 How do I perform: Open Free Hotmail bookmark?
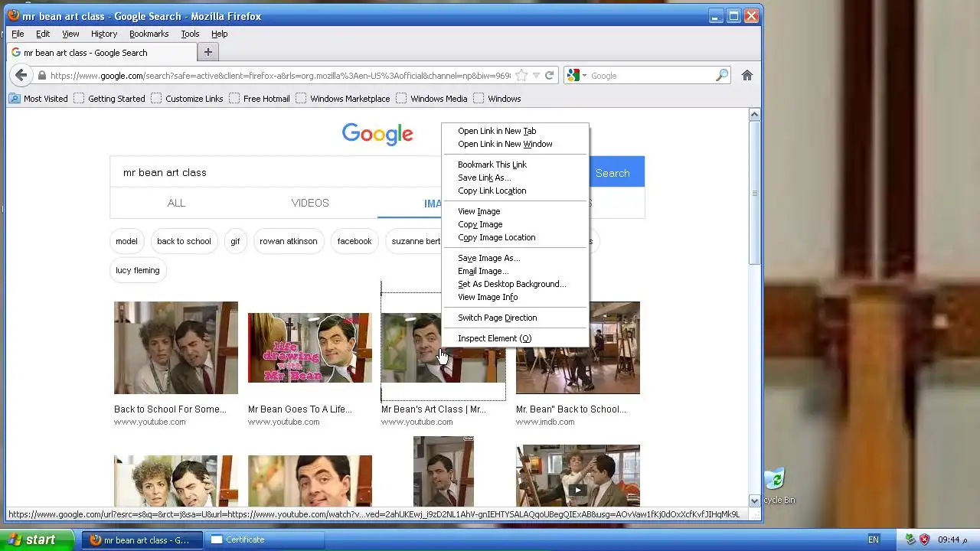[260, 99]
